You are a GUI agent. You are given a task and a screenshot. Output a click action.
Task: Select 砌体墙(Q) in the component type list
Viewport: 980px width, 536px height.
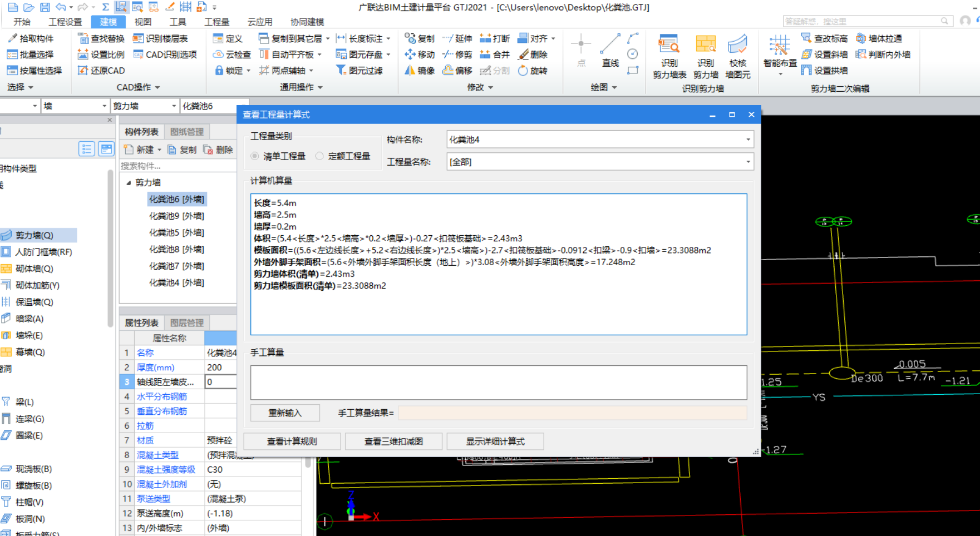[x=34, y=269]
